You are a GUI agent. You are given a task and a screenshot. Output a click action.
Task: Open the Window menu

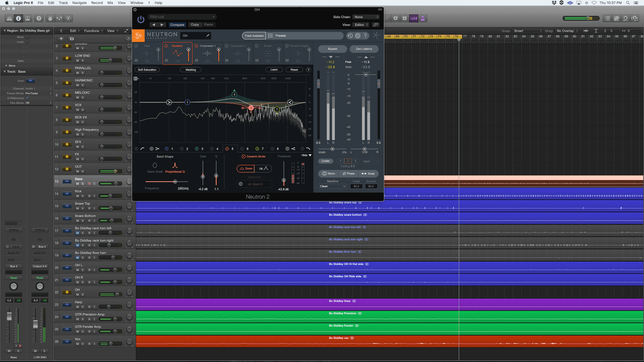point(137,3)
